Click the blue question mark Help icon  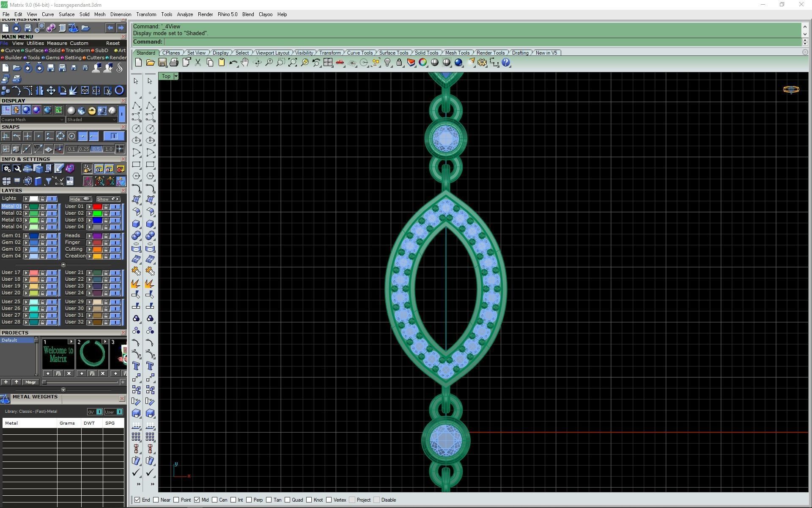[506, 63]
